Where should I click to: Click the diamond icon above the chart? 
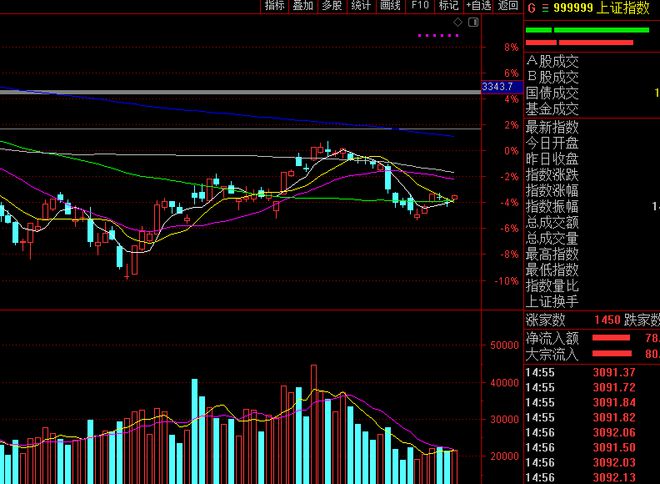tap(457, 21)
